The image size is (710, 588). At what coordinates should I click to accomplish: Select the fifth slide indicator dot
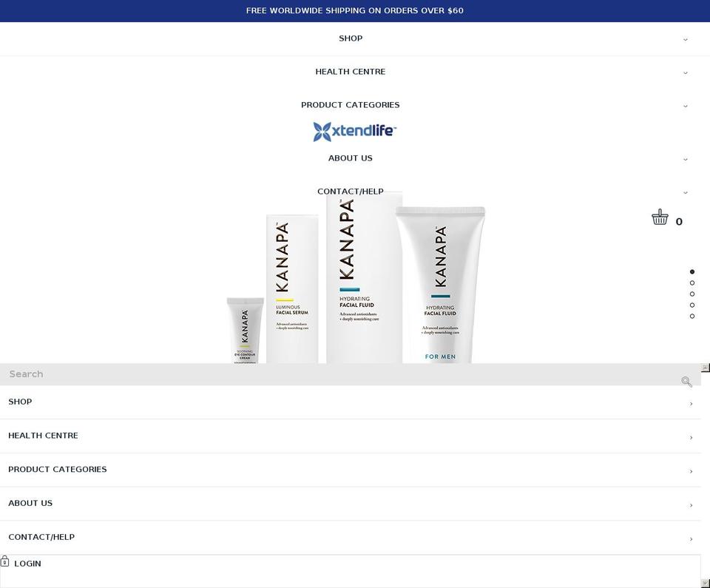click(692, 317)
